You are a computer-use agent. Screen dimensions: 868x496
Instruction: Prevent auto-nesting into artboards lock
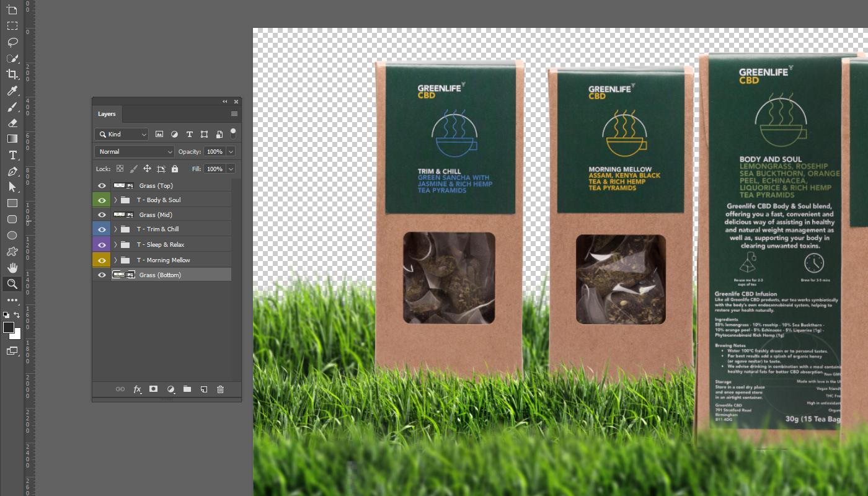[x=161, y=169]
